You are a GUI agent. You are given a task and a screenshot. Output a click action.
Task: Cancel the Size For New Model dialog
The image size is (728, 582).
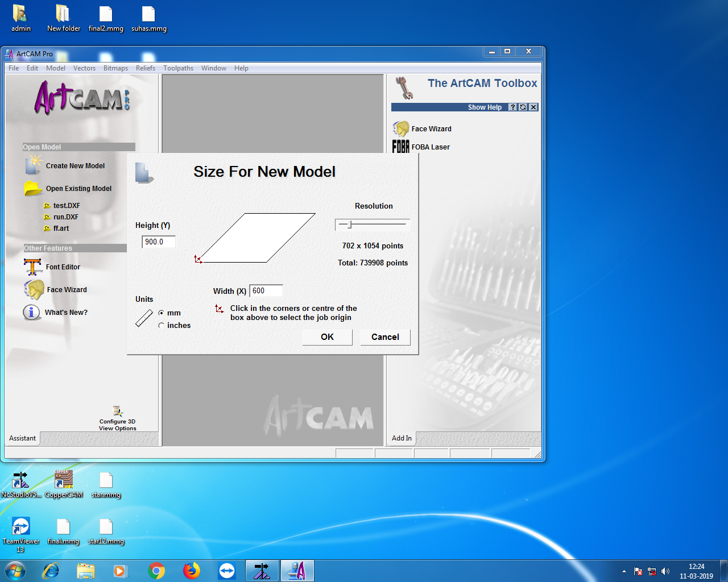tap(385, 337)
